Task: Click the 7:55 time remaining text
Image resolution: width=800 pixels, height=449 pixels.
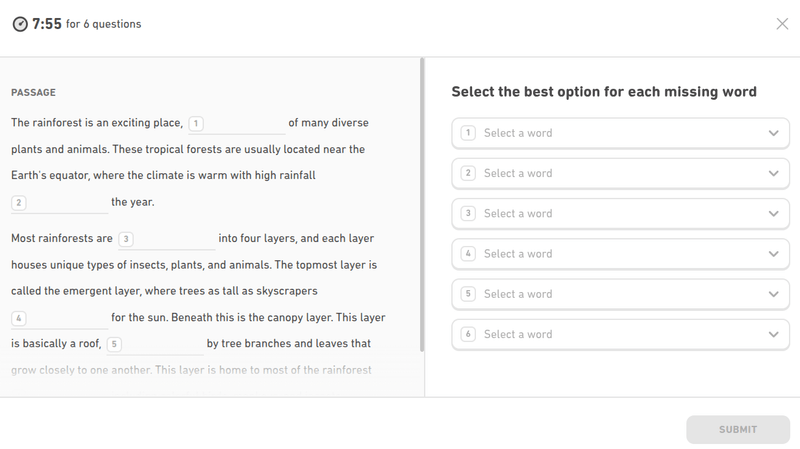Action: click(x=47, y=24)
